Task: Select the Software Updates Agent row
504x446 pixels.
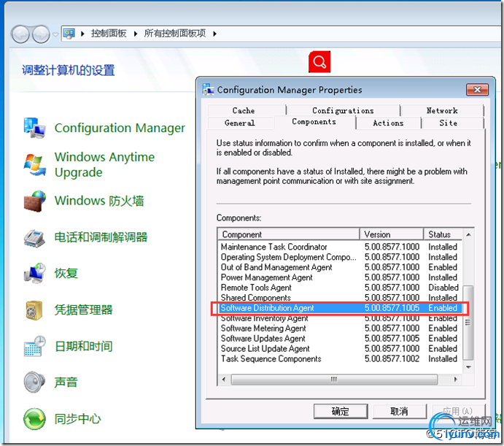Action: point(341,339)
